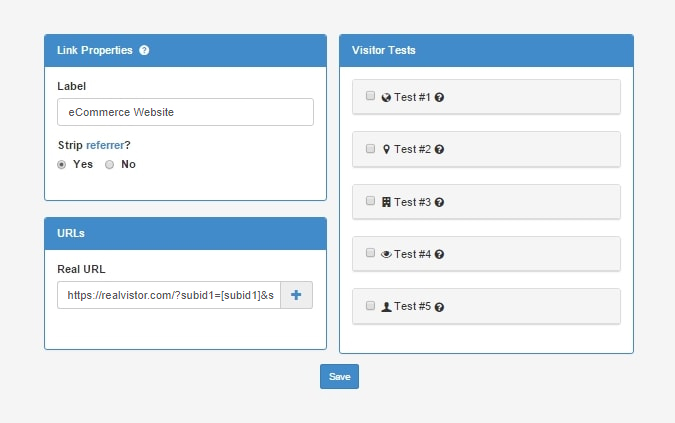Click the building icon on Test #3
The width and height of the screenshot is (675, 423).
(x=386, y=202)
